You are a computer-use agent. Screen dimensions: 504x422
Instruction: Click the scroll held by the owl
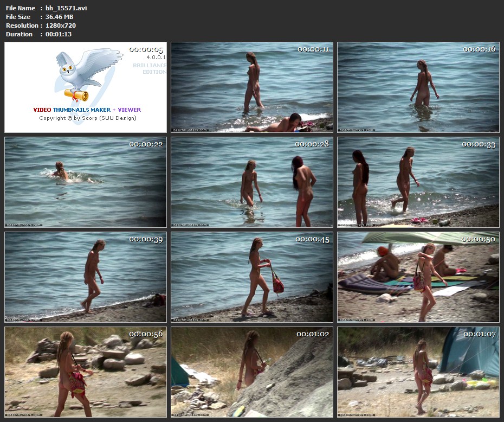[76, 95]
